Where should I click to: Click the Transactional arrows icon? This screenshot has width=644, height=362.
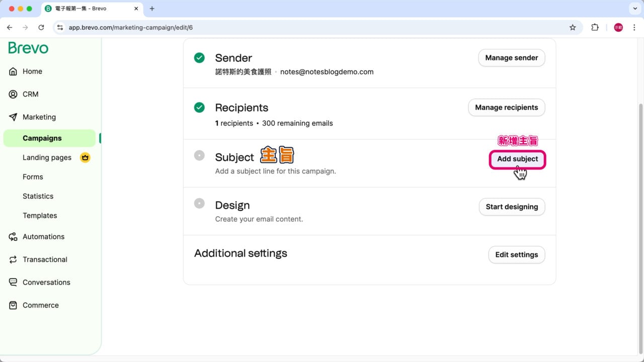pyautogui.click(x=13, y=259)
